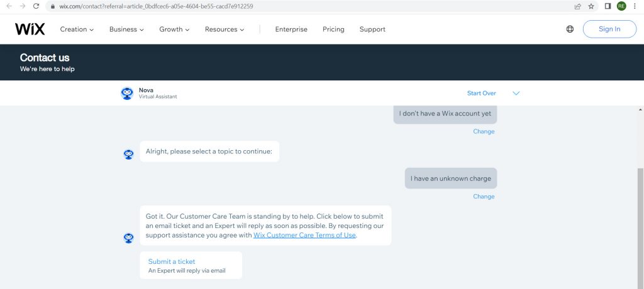Click the browser back arrow
Viewport: 644px width, 289px height.
tap(9, 6)
